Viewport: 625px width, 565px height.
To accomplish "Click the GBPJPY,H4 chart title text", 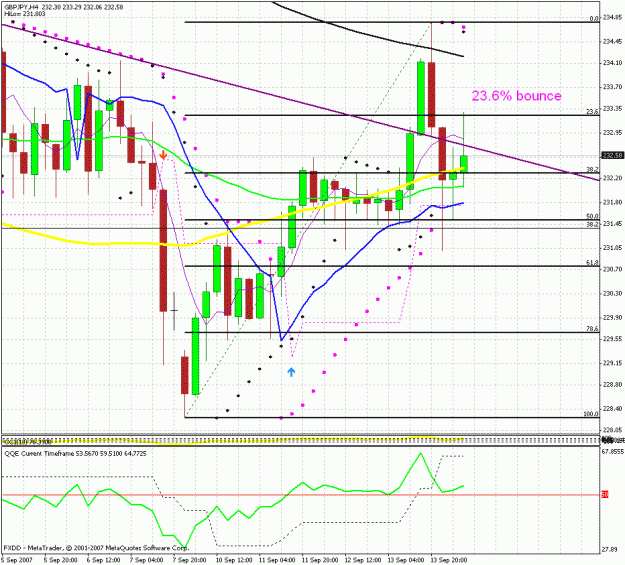I will pos(64,7).
